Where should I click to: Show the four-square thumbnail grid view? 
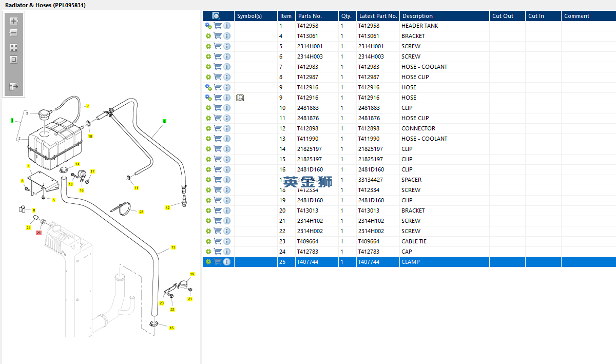14,48
